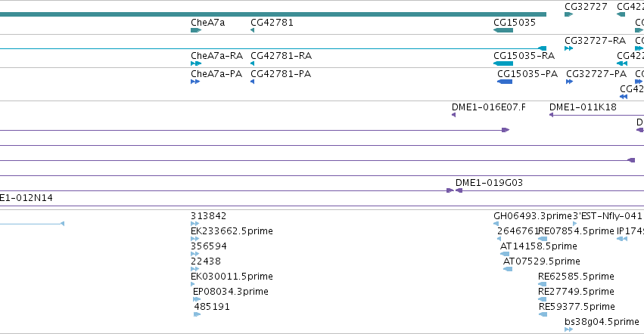Select the RE27749.5prime EST label
The image size is (644, 334).
click(x=576, y=292)
